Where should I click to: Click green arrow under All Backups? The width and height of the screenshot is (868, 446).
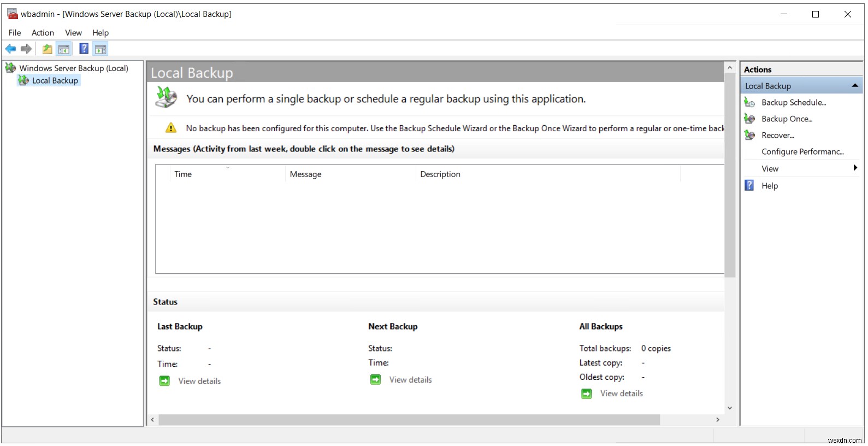click(586, 394)
